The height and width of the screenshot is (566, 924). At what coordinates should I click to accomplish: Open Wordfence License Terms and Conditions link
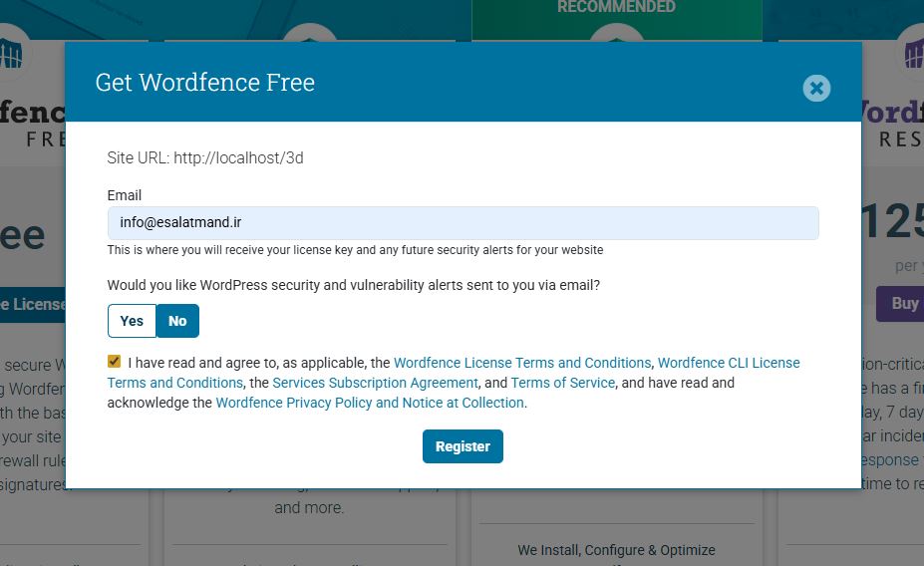[x=523, y=363]
